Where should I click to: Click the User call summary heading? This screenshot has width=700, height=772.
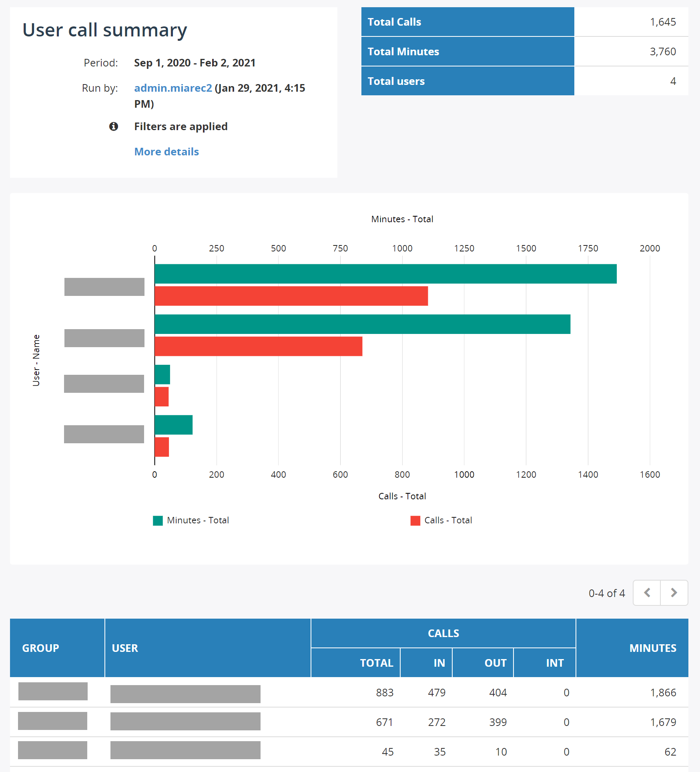click(105, 30)
